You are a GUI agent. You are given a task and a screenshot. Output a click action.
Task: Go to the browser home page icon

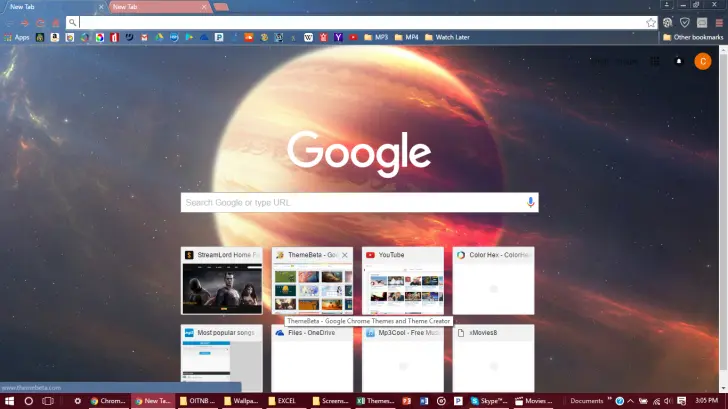pos(56,23)
